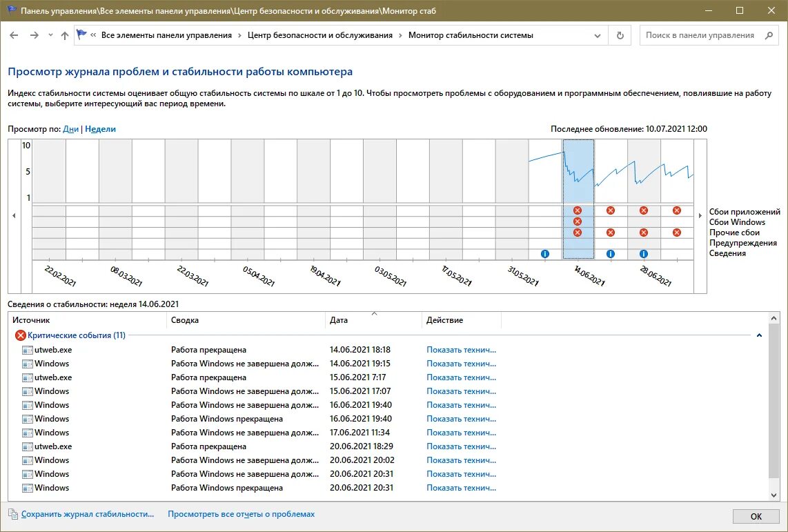Click the Control Panel flag icon in address bar

click(82, 35)
